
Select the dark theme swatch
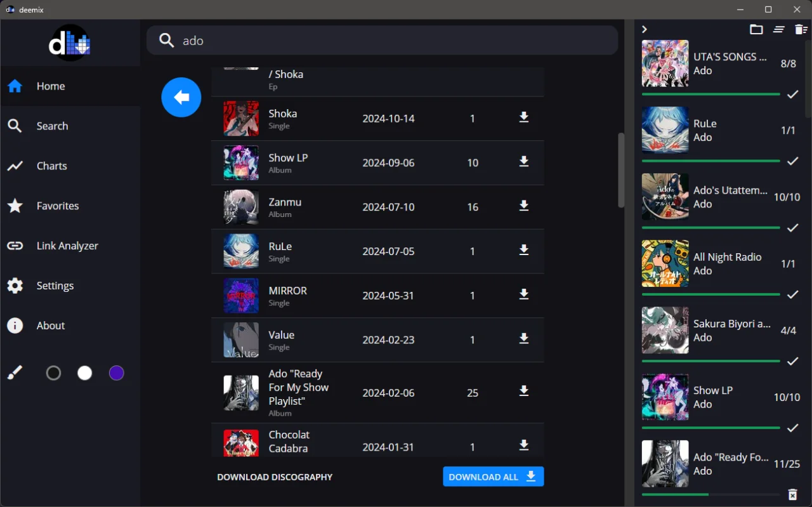click(x=54, y=373)
